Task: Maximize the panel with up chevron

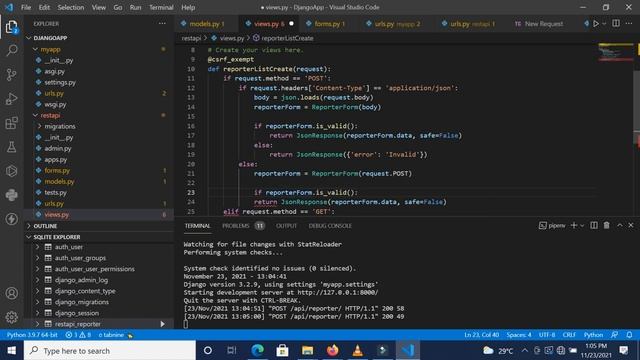Action: tap(620, 225)
